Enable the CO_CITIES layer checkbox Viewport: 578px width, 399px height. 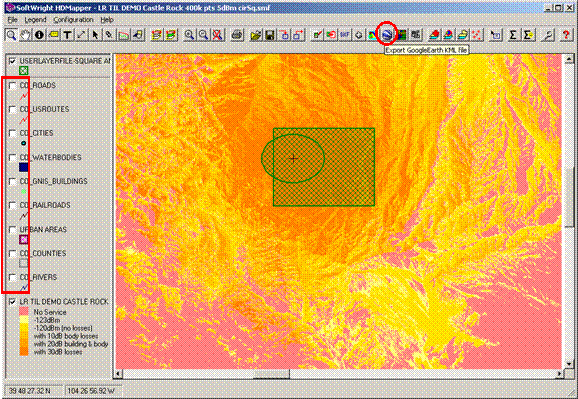pos(13,133)
